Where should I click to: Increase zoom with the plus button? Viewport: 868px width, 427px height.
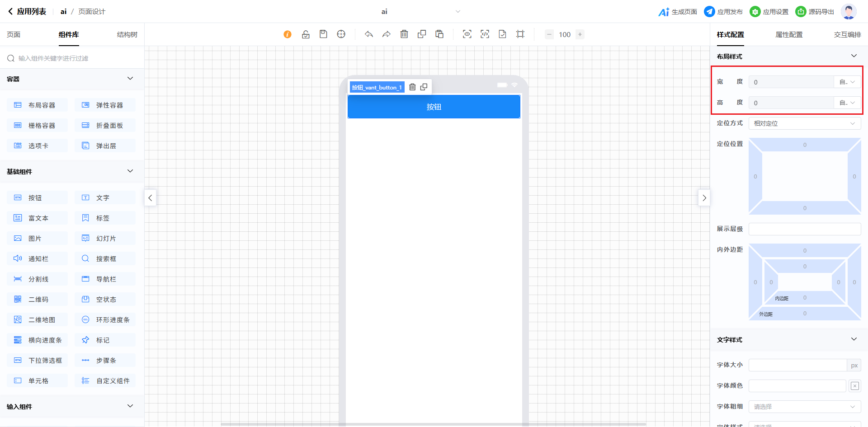[580, 34]
